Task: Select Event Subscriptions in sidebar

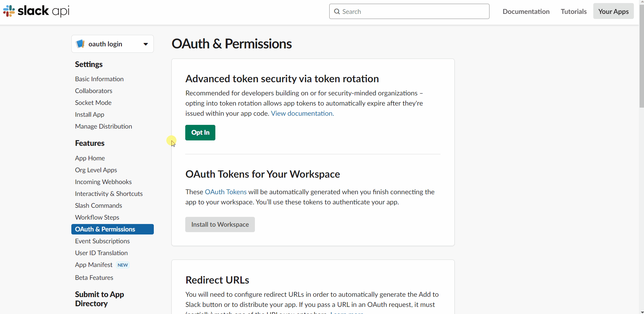Action: tap(102, 241)
